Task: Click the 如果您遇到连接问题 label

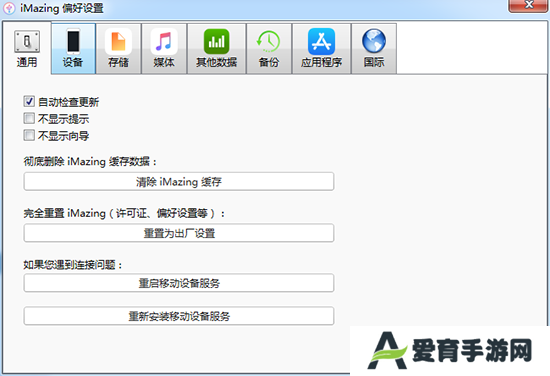Action: coord(73,264)
